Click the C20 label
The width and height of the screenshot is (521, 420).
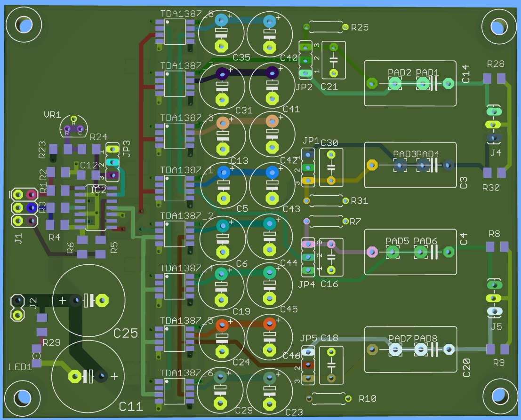[467, 368]
